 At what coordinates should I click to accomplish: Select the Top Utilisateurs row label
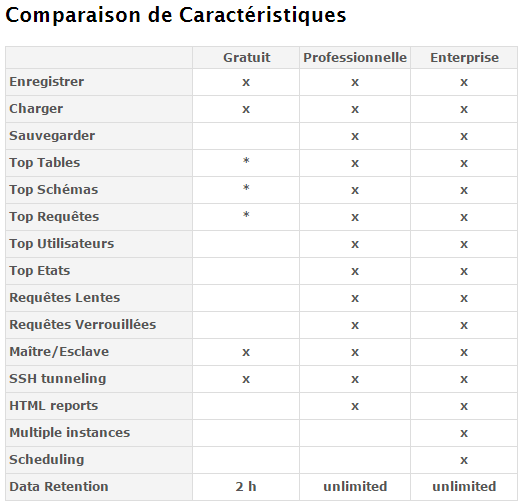click(62, 244)
